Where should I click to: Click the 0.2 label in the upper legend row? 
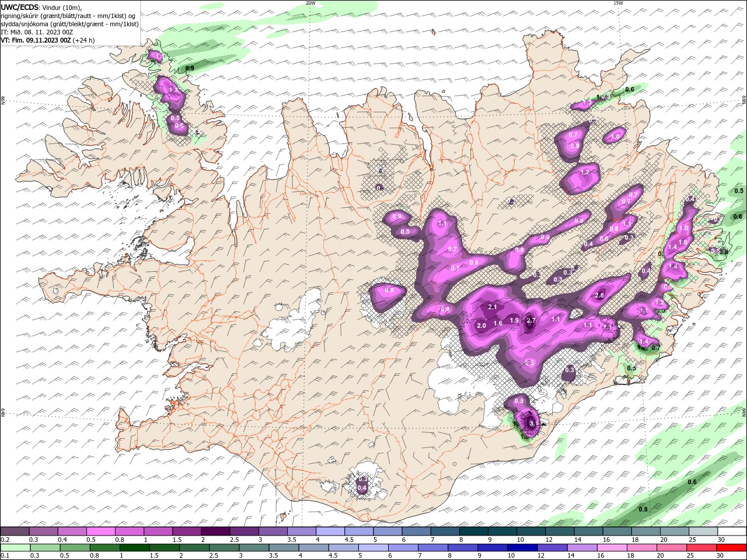5,540
